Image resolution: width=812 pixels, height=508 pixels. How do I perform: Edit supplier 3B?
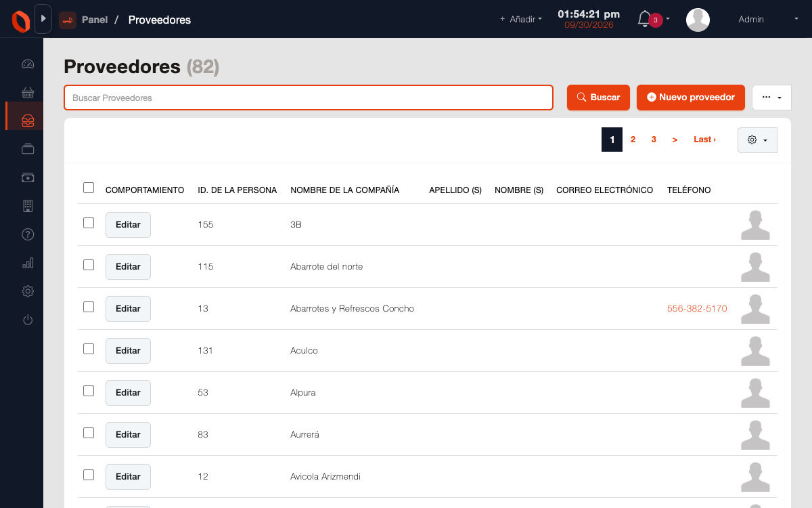click(x=128, y=225)
